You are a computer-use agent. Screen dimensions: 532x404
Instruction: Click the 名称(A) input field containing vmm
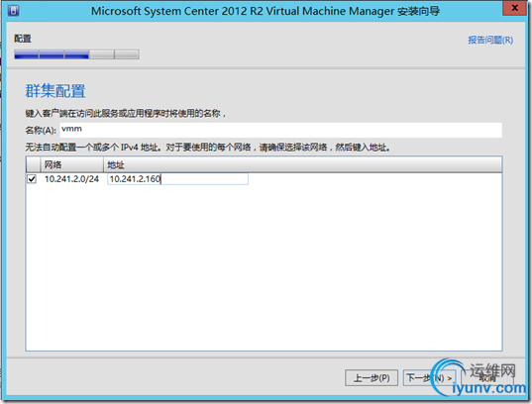280,130
